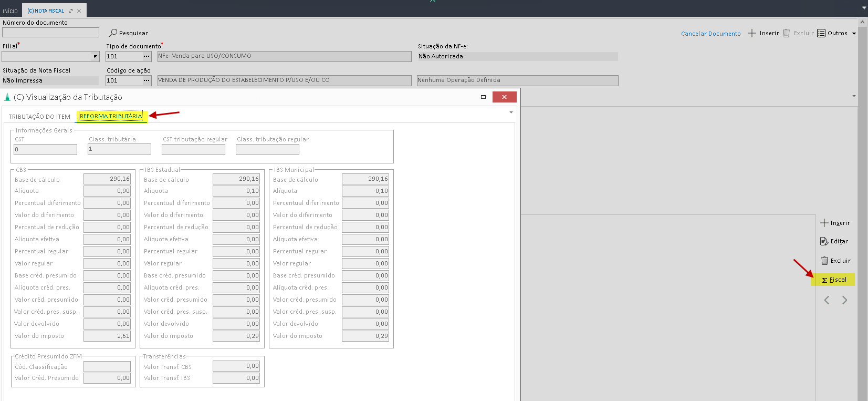The height and width of the screenshot is (401, 868).
Task: Click the pop-out icon on Nota Fiscal tab
Action: [x=70, y=11]
